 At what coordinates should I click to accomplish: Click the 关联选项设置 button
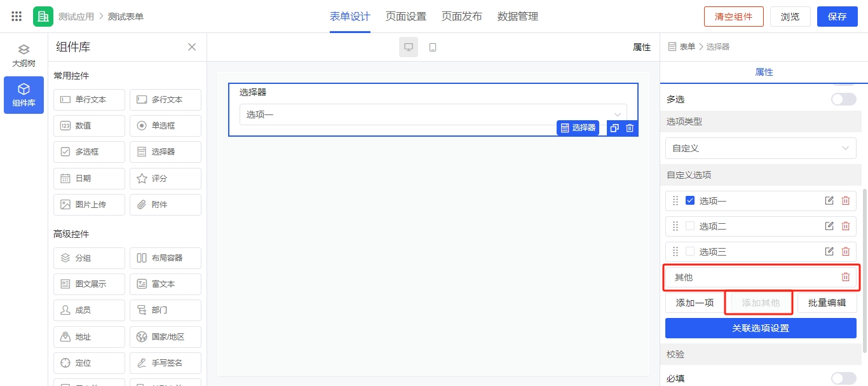point(761,328)
